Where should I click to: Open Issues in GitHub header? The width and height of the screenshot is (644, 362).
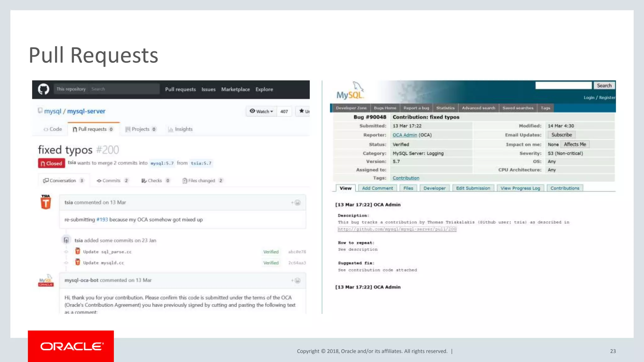pos(208,90)
